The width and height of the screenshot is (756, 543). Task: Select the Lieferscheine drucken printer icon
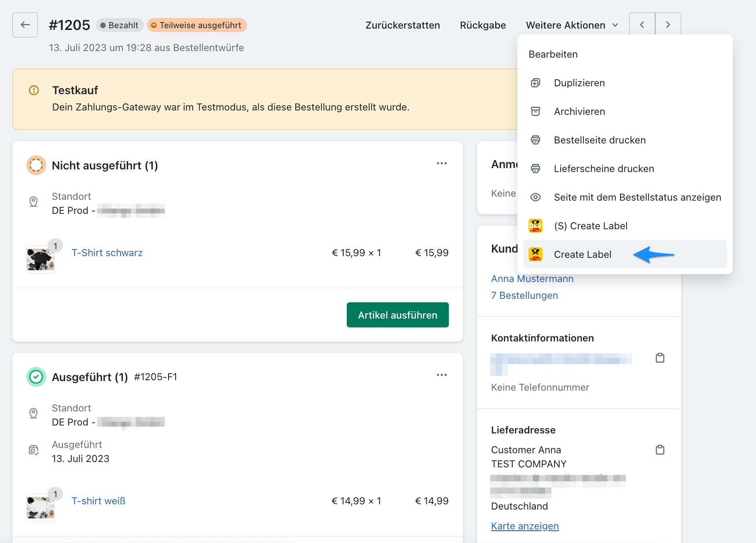tap(535, 169)
